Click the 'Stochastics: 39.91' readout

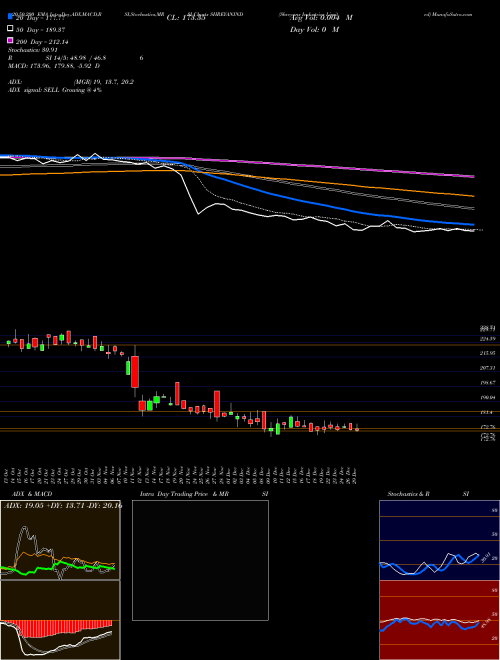pyautogui.click(x=33, y=50)
